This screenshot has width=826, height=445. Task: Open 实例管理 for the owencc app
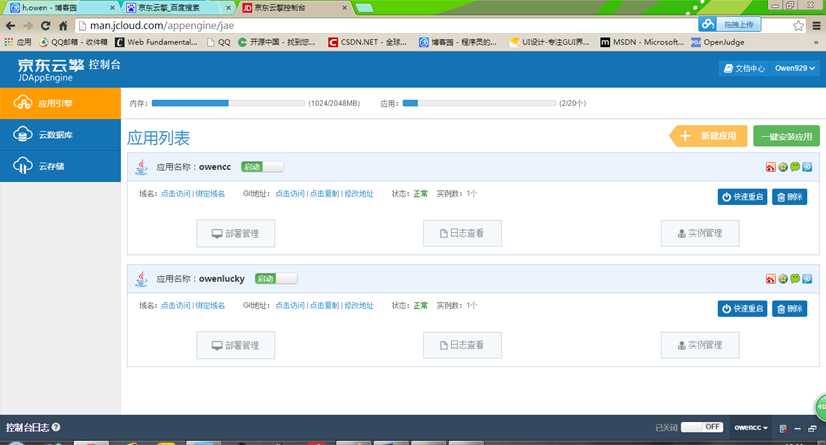pos(700,233)
